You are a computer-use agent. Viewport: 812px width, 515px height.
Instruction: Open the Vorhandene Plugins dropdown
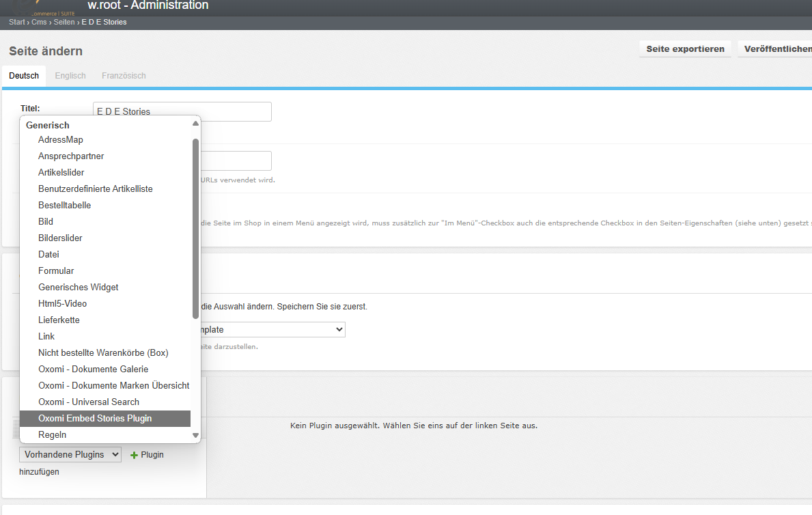[x=70, y=454]
